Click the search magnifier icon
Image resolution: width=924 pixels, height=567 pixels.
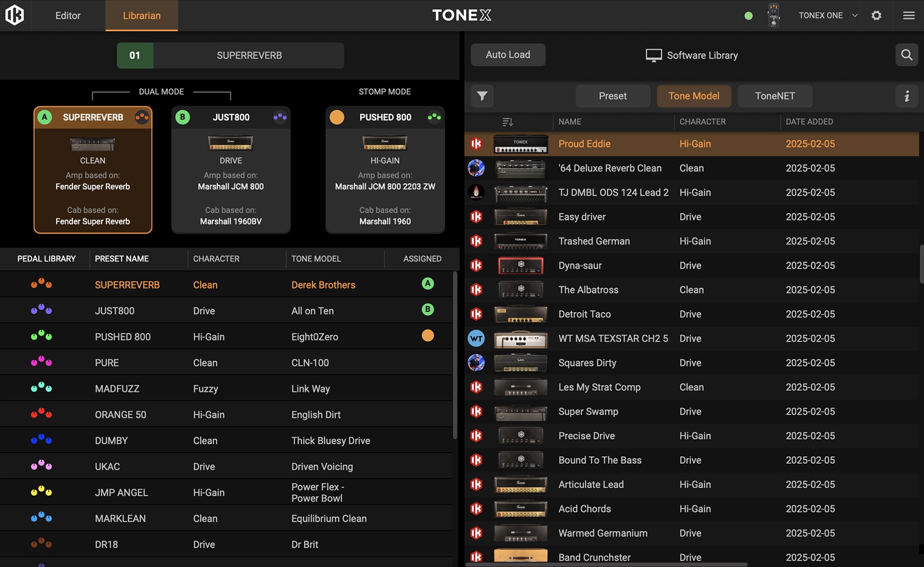(x=906, y=55)
